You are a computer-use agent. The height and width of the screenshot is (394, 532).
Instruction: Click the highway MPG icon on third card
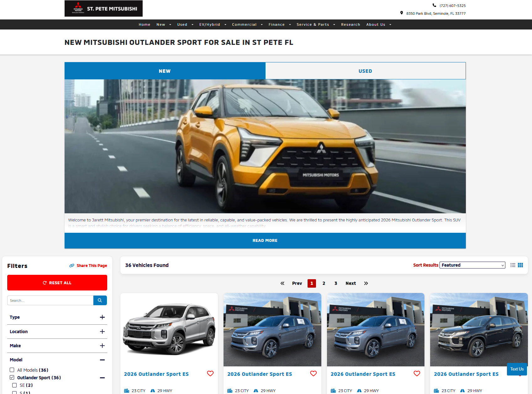pos(359,391)
